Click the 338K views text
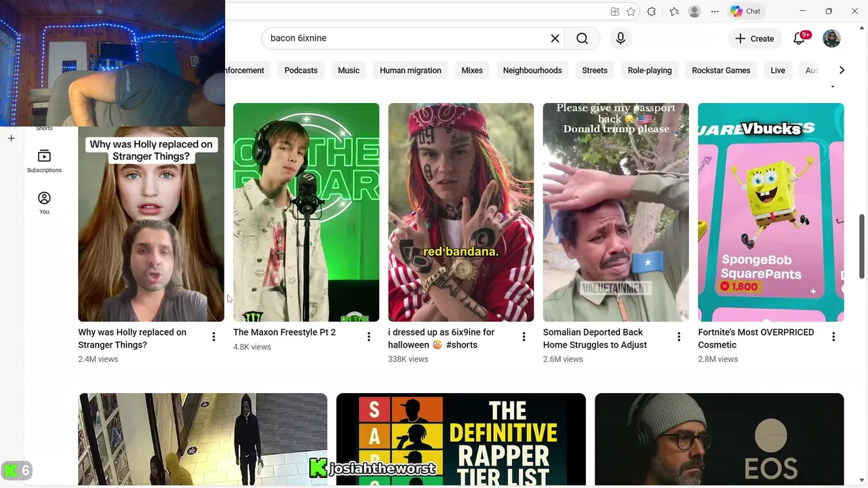Screen dimensions: 868x488 (x=408, y=359)
